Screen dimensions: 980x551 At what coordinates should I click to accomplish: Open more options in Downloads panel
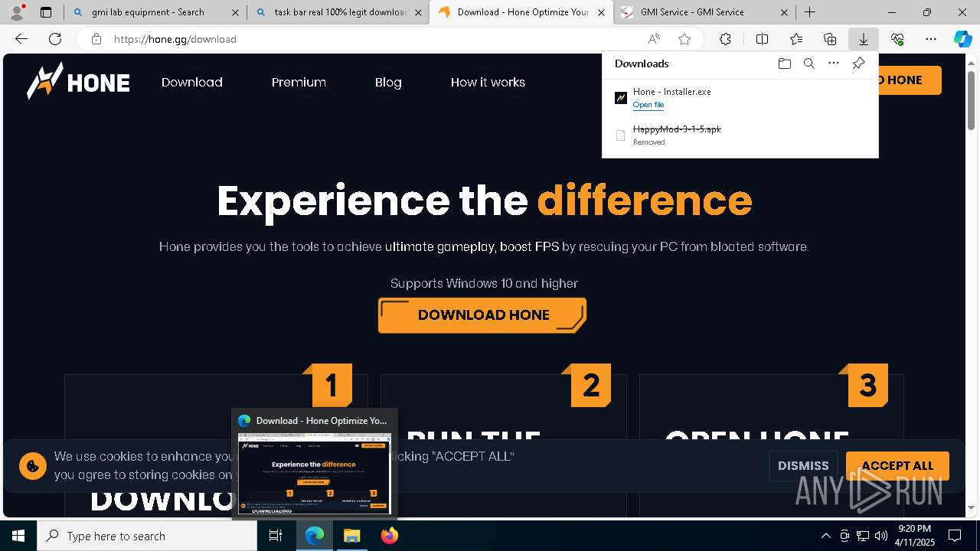point(834,64)
